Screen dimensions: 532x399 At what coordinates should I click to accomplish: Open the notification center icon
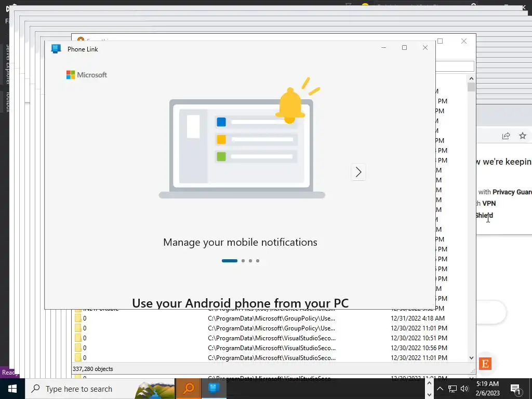coord(515,389)
